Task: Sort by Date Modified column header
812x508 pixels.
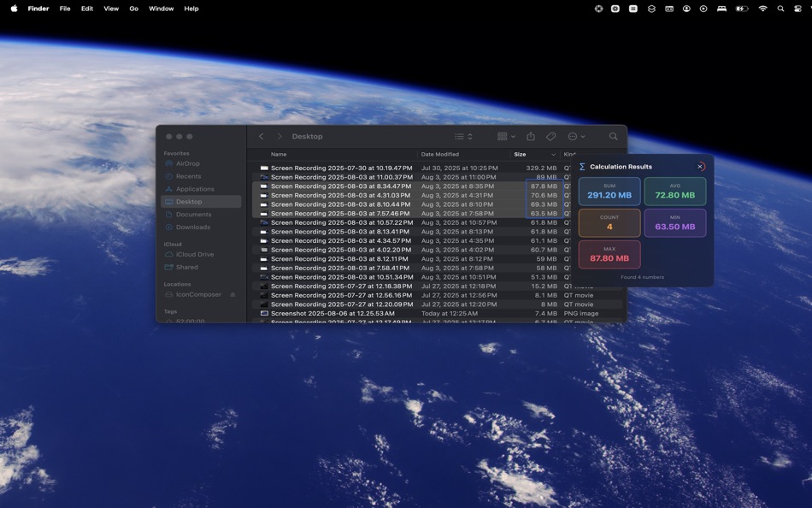Action: (440, 154)
